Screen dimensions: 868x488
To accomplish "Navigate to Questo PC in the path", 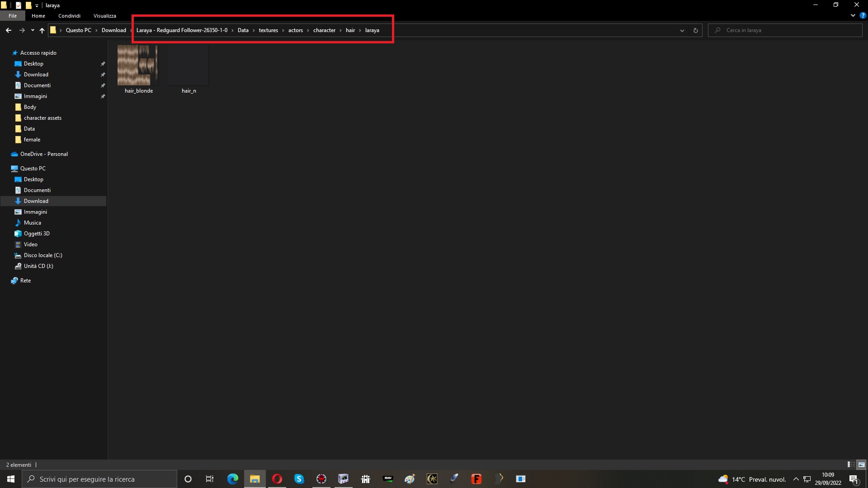I will [78, 30].
